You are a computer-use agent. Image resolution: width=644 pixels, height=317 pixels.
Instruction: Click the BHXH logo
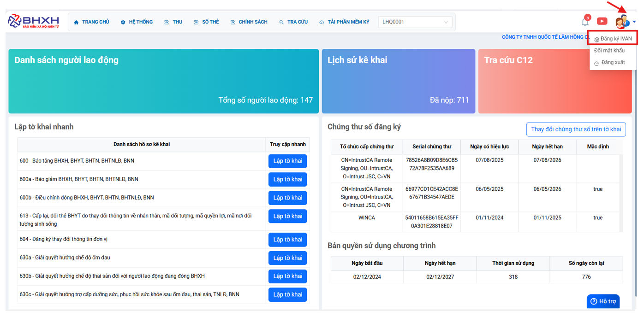pos(34,21)
